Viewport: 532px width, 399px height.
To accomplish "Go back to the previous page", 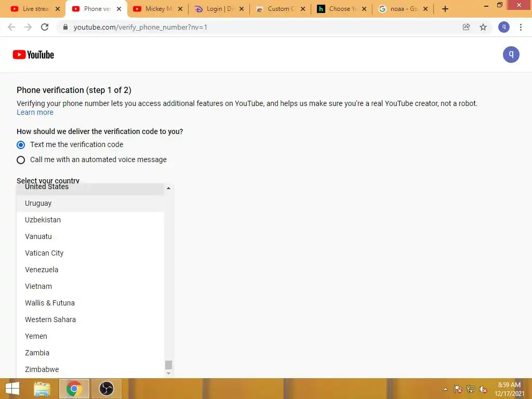I will click(x=11, y=27).
